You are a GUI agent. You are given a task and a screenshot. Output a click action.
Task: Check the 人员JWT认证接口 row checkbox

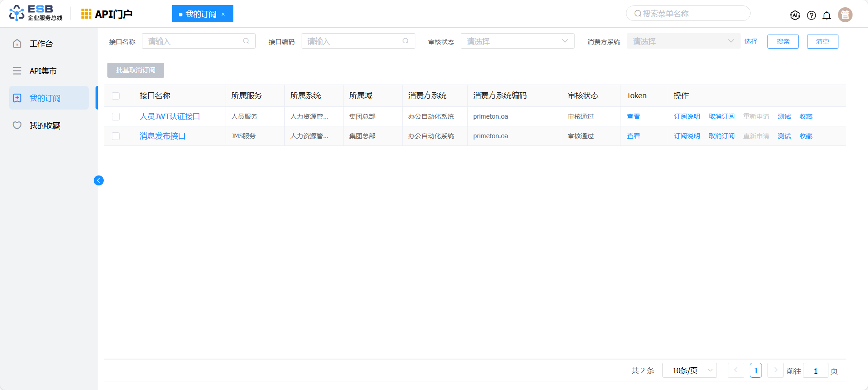(x=116, y=117)
